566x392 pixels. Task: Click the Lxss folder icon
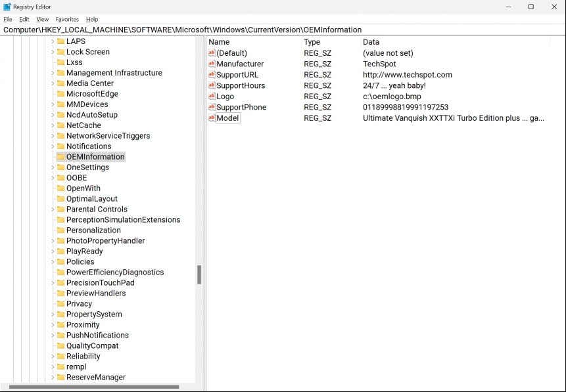point(60,62)
